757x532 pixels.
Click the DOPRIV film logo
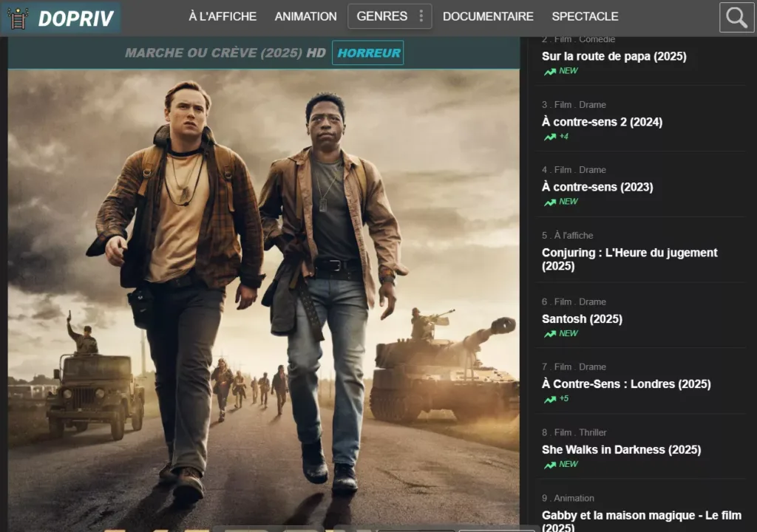(x=61, y=18)
